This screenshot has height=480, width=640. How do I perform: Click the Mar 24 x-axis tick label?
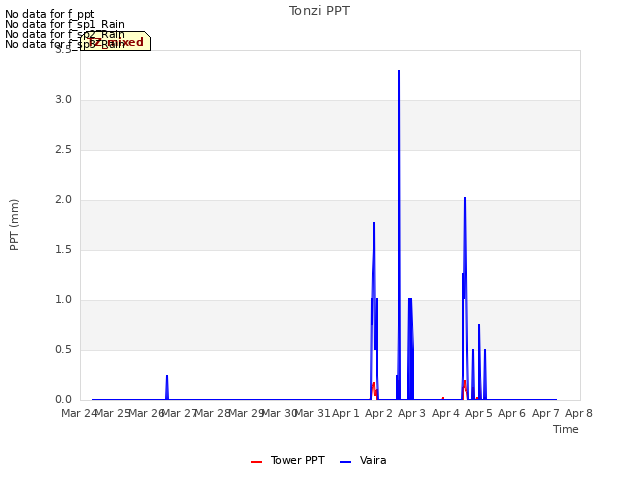(x=79, y=413)
